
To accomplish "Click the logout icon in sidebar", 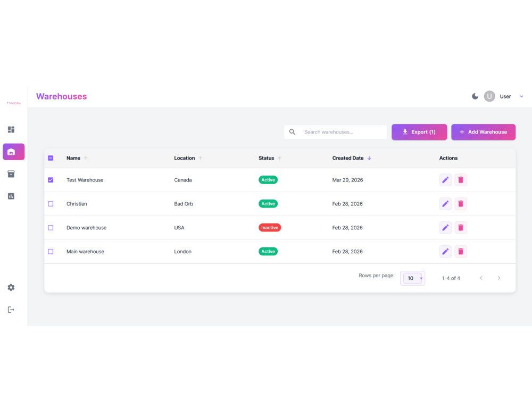I will (11, 310).
